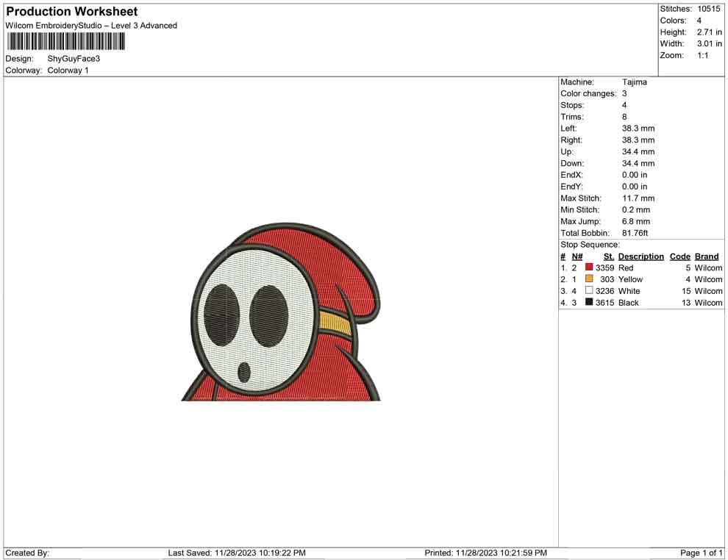This screenshot has height=560, width=728.
Task: Select the yellow thread color swatch
Action: click(x=589, y=279)
